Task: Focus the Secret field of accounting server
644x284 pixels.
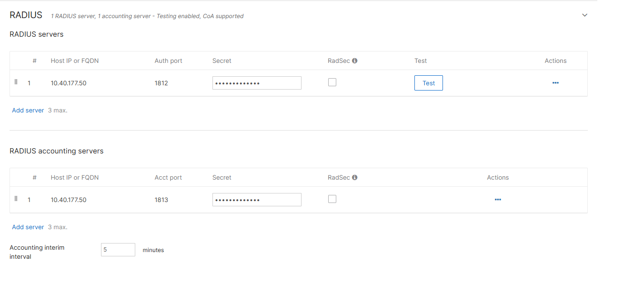Action: [257, 200]
